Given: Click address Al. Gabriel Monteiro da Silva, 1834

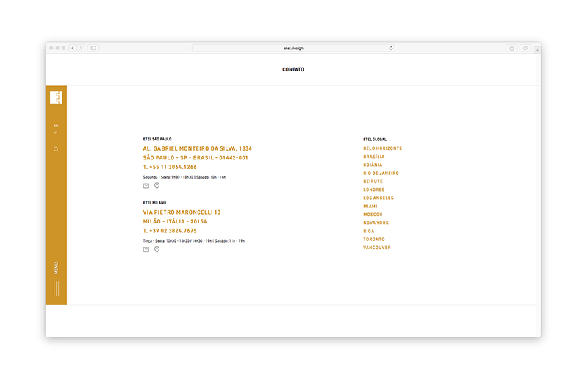Looking at the screenshot, I should (197, 148).
